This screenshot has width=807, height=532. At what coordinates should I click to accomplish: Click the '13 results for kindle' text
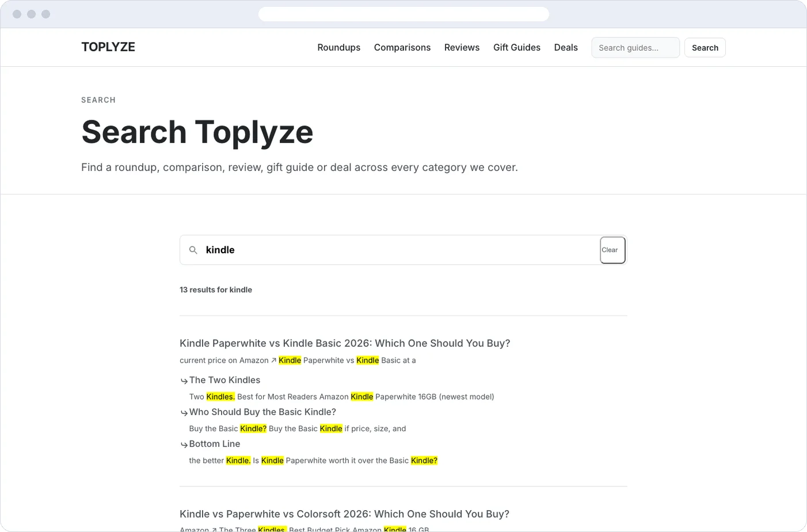click(216, 290)
